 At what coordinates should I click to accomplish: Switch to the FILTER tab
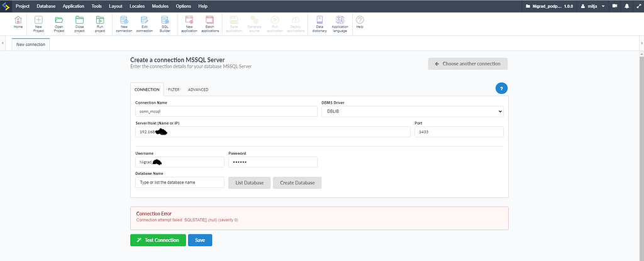[173, 90]
